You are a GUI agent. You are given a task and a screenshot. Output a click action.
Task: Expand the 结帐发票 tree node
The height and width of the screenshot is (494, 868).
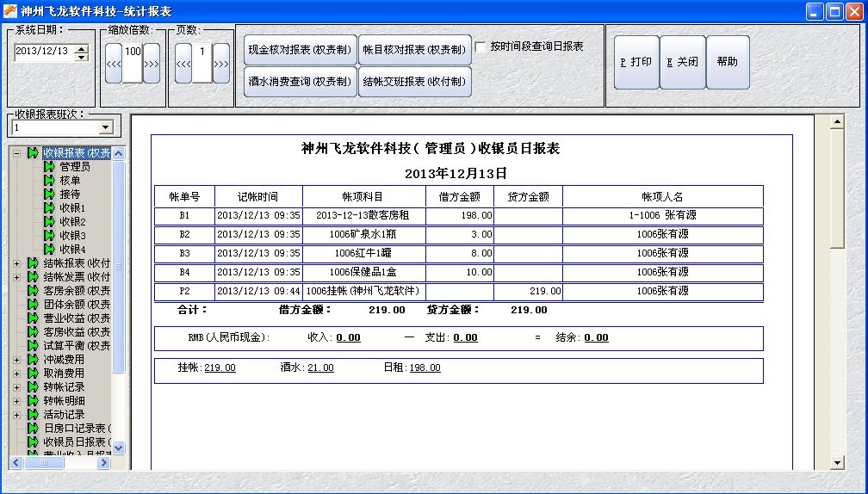coord(16,278)
